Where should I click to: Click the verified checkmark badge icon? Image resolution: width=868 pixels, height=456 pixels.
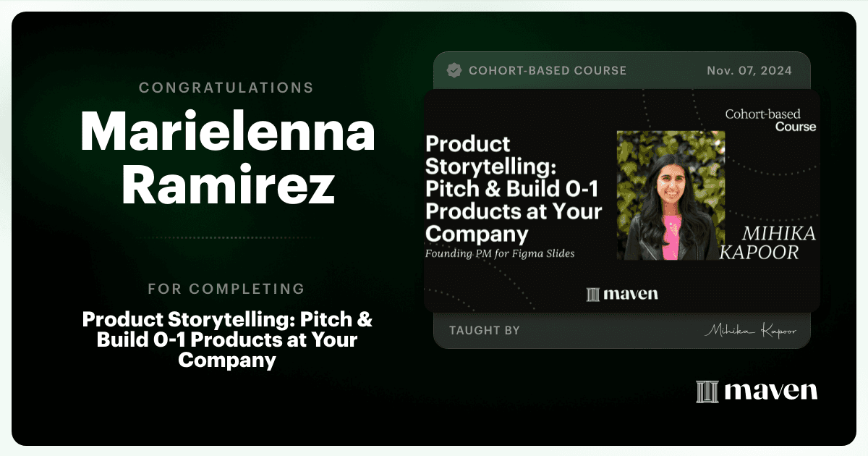pyautogui.click(x=454, y=70)
